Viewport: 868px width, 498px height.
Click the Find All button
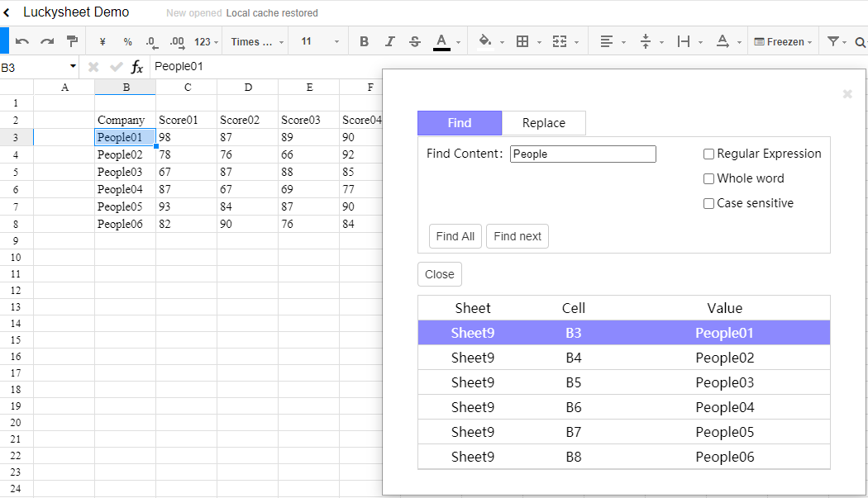pos(455,236)
